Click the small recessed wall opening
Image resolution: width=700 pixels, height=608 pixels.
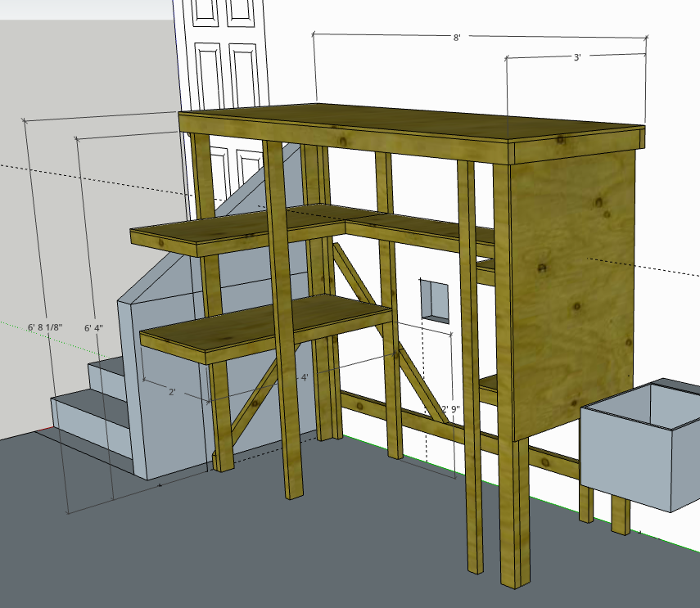(435, 301)
